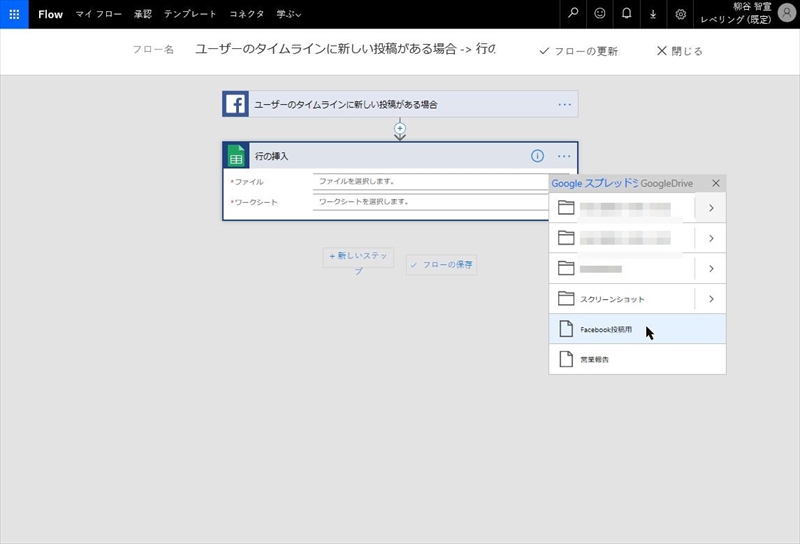Click the search magnifier icon
Screen dimensions: 800x544
coord(573,14)
